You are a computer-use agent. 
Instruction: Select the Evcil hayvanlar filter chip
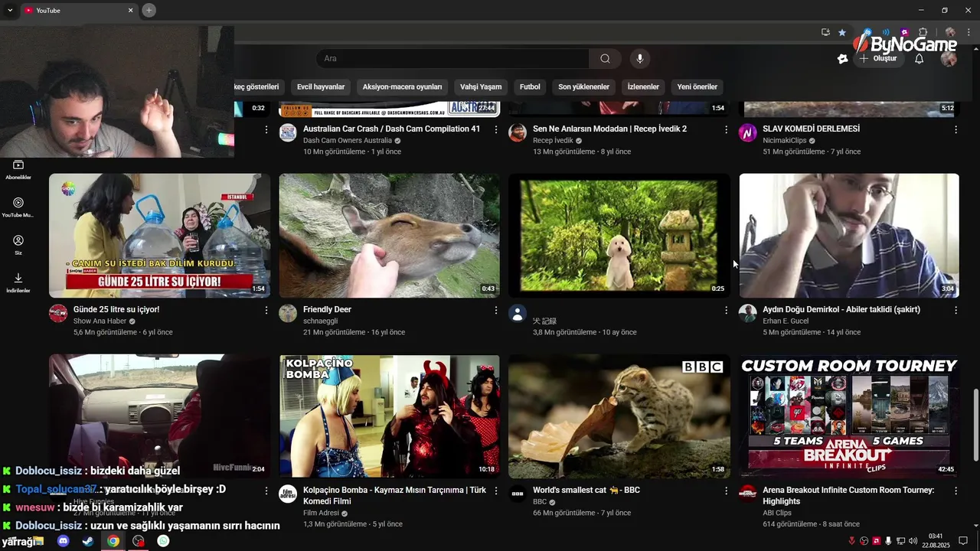(321, 86)
